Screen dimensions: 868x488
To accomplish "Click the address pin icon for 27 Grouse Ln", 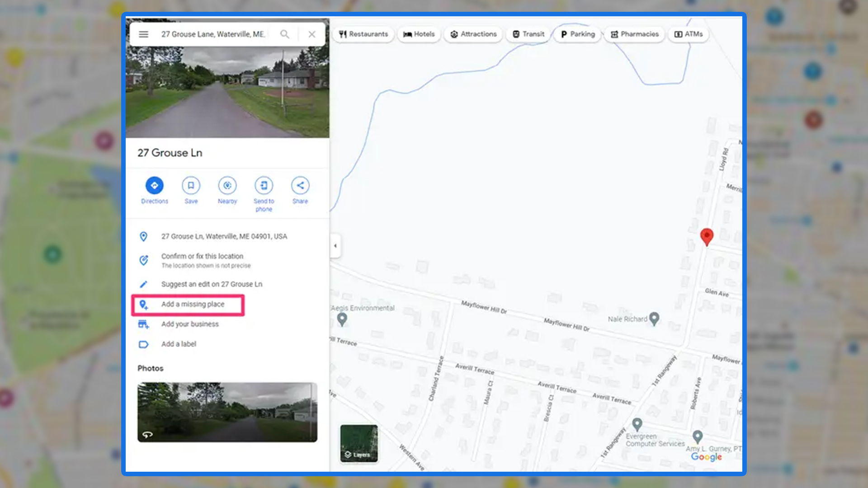I will click(x=143, y=236).
